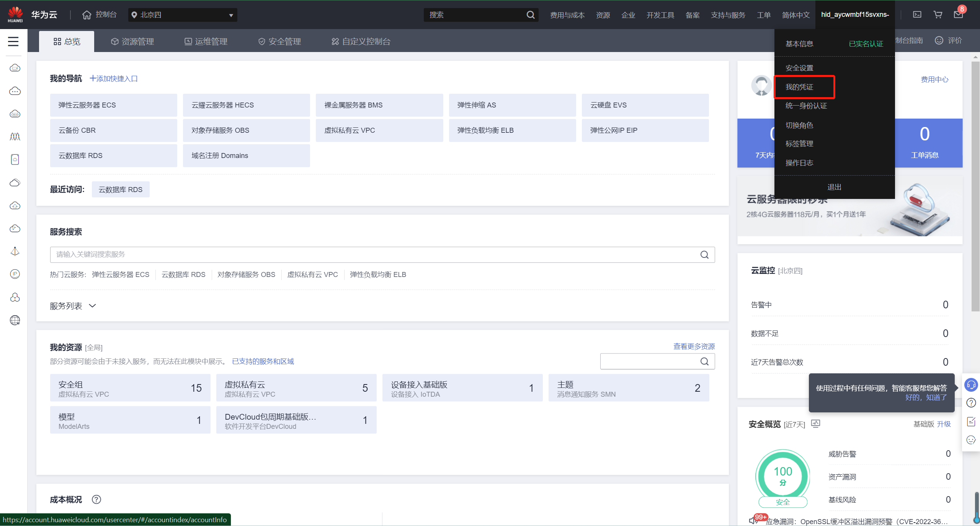Screen dimensions: 980x526
Task: Click the 安全概览 monitor chart icon
Action: pos(816,423)
